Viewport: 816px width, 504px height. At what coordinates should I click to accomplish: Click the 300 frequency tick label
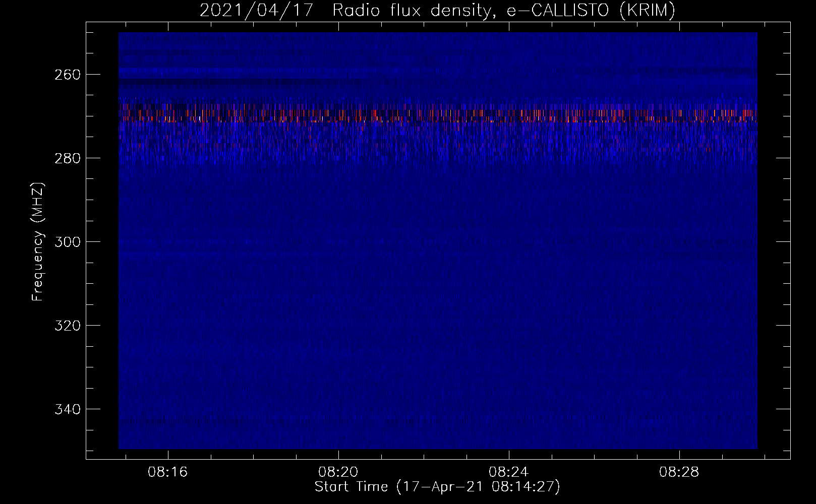[x=67, y=242]
